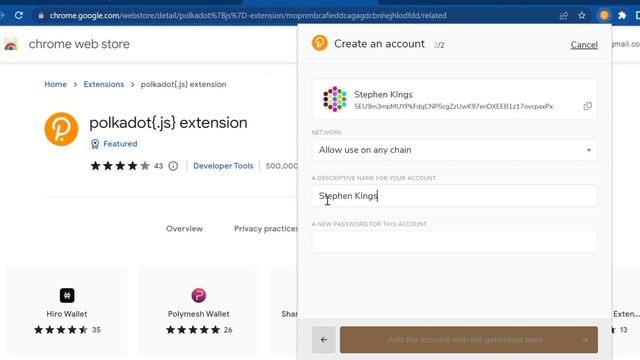Screen dimensions: 640x360
Task: Click the large polkadot{.js} extension logo
Action: 61,129
